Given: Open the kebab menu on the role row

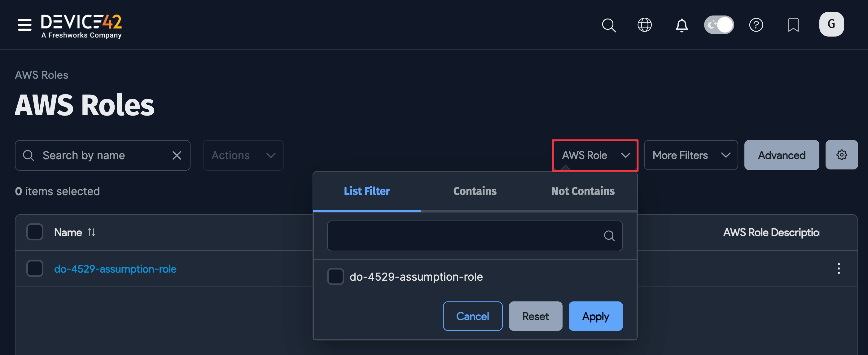Looking at the screenshot, I should pyautogui.click(x=839, y=269).
